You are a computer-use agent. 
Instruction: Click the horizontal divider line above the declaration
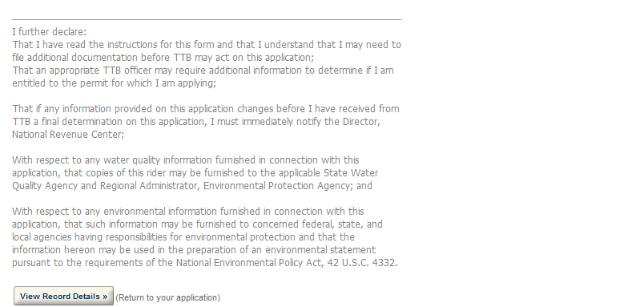[207, 19]
